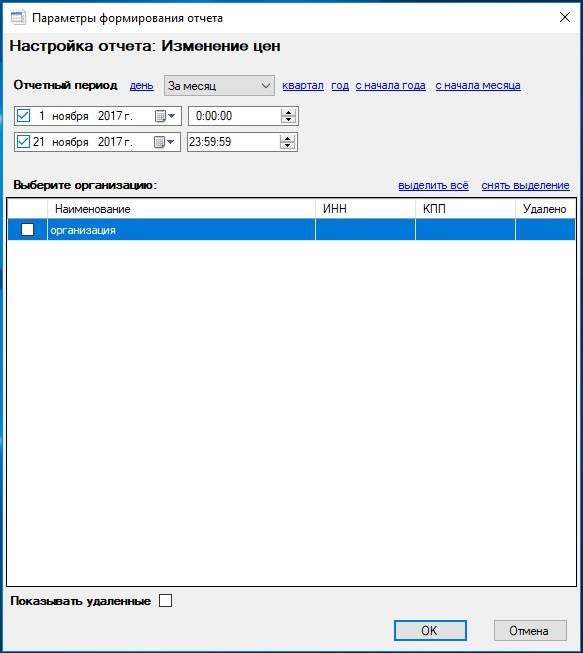Open calendar picker for start date 1 ноября
583x653 pixels.
(165, 116)
